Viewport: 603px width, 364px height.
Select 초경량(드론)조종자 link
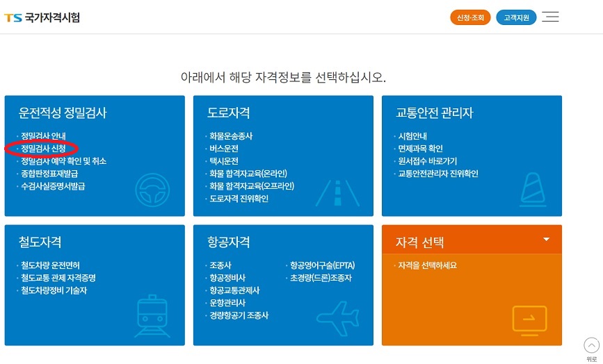(x=321, y=278)
